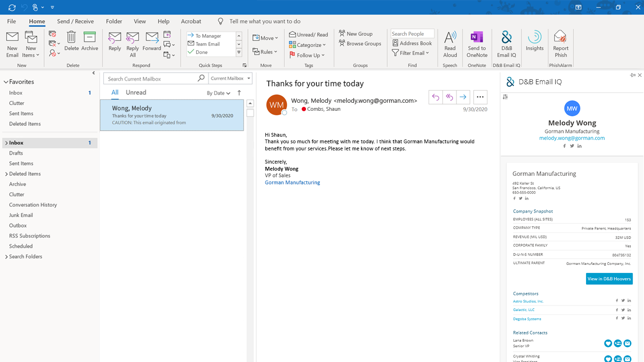
Task: Open the Move dropdown
Action: [x=265, y=38]
